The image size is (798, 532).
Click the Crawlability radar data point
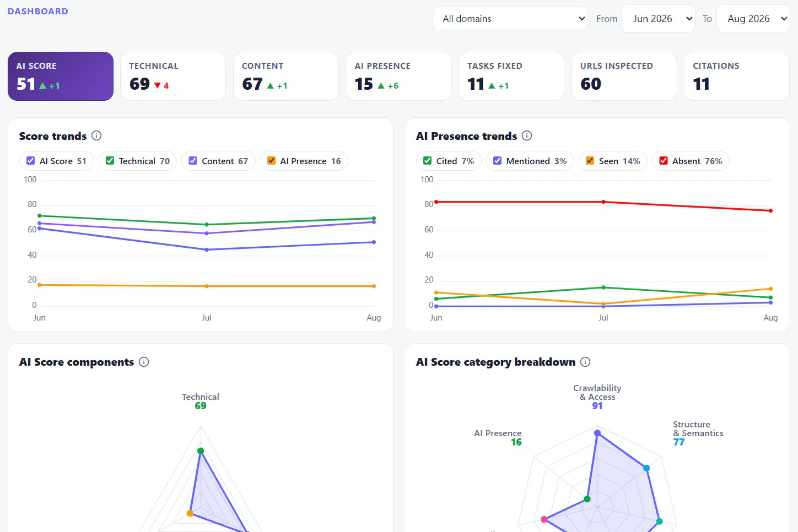coord(597,433)
